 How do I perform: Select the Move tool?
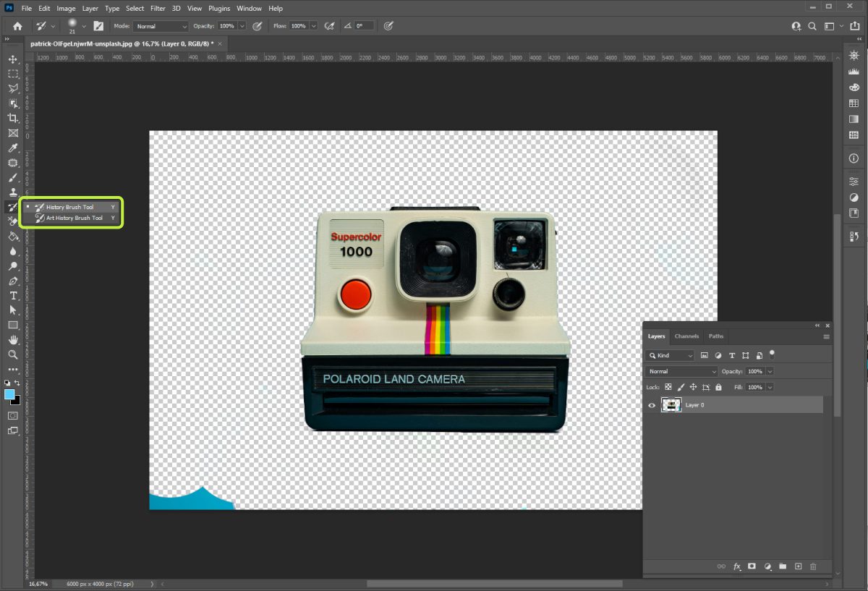point(13,59)
